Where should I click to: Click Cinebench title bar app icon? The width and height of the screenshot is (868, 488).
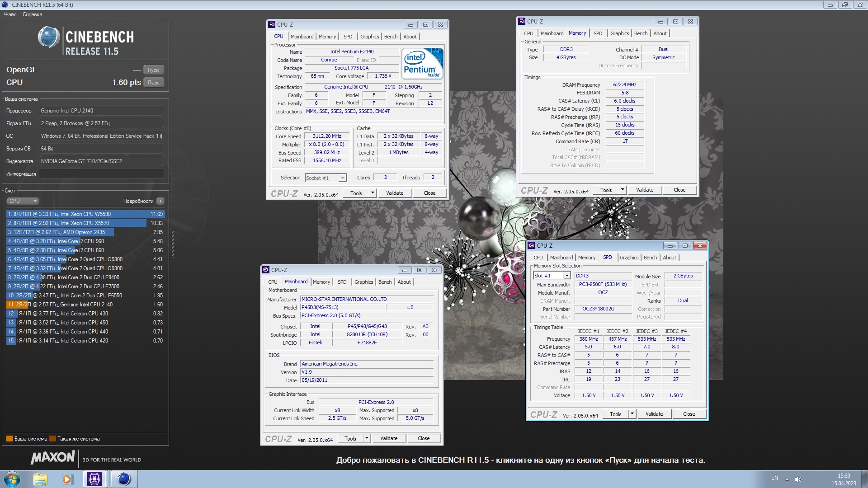point(5,5)
